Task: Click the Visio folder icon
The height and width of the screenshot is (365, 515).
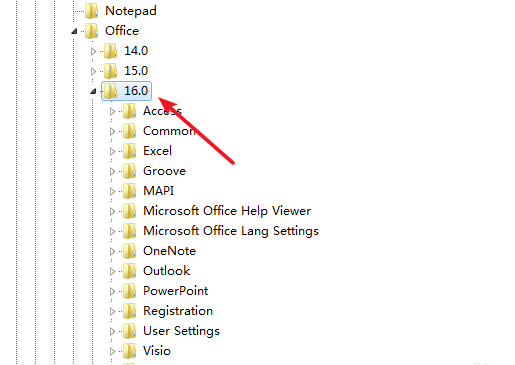Action: pos(129,351)
